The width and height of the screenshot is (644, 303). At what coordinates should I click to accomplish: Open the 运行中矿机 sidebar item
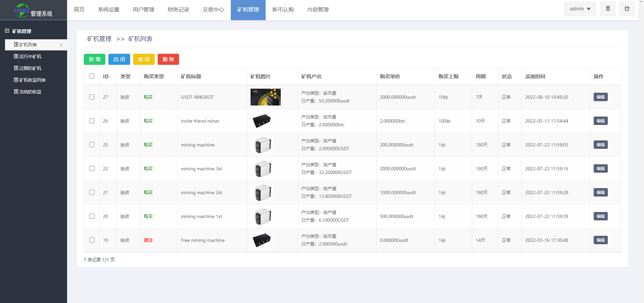click(x=30, y=56)
